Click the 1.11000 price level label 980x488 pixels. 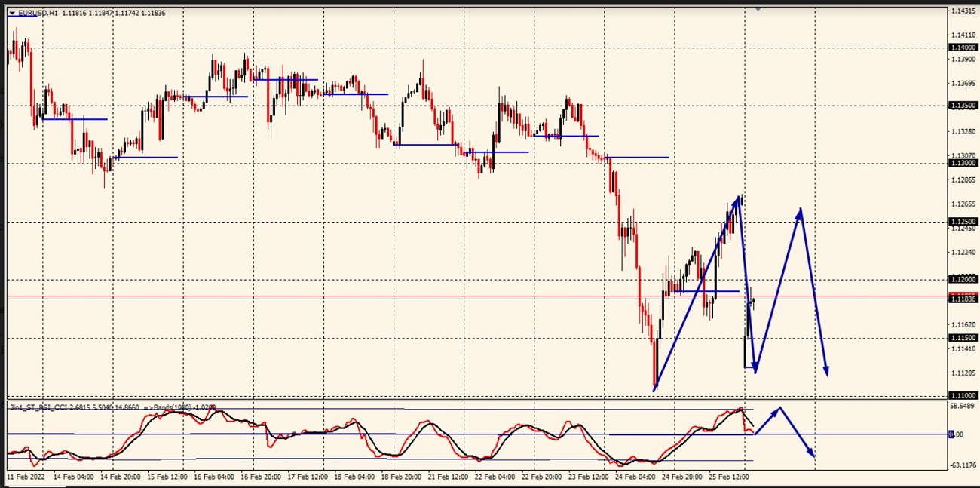963,395
